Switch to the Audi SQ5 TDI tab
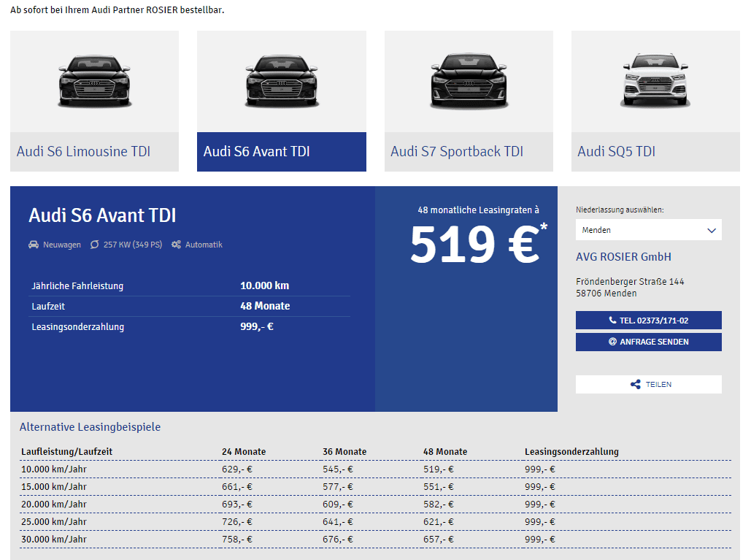This screenshot has height=560, width=751. 655,152
